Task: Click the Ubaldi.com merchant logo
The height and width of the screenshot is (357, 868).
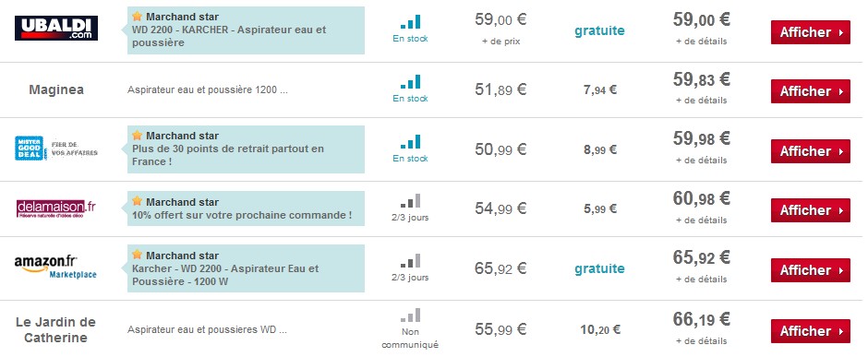Action: pyautogui.click(x=56, y=29)
